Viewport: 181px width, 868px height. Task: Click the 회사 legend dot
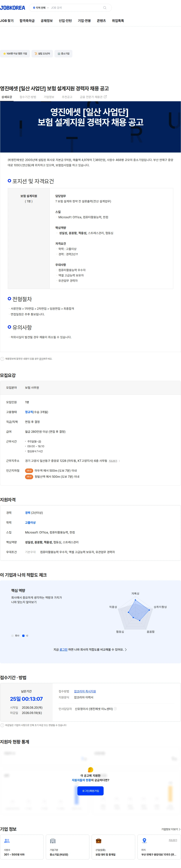click(12, 636)
